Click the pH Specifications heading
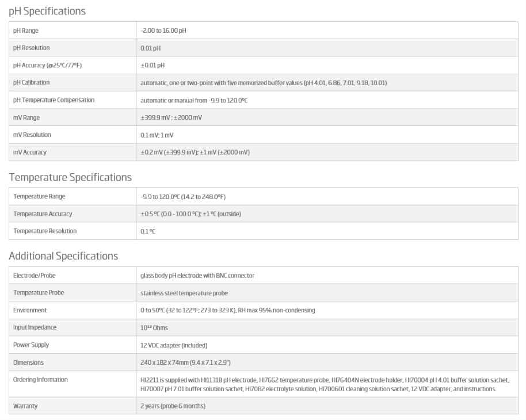The image size is (526, 420). 47,10
